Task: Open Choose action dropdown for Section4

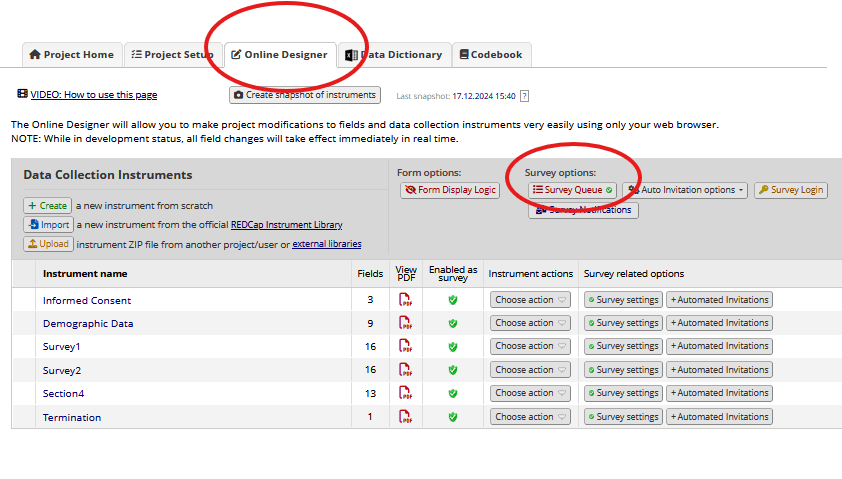Action: click(530, 393)
